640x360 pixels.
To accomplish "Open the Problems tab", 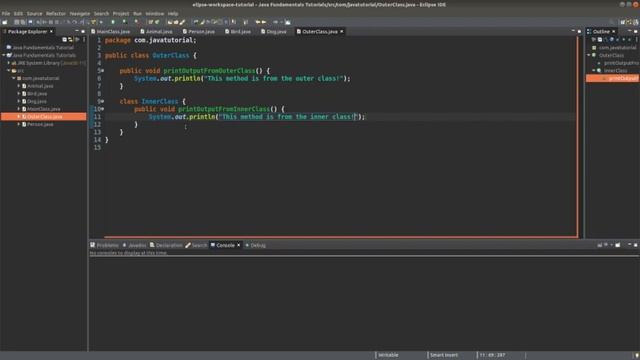I will click(x=104, y=245).
